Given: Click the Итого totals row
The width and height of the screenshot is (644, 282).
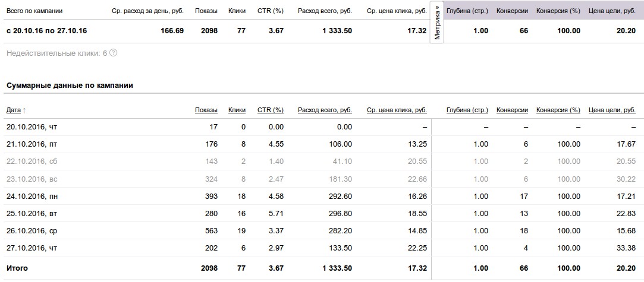Looking at the screenshot, I should tap(322, 268).
